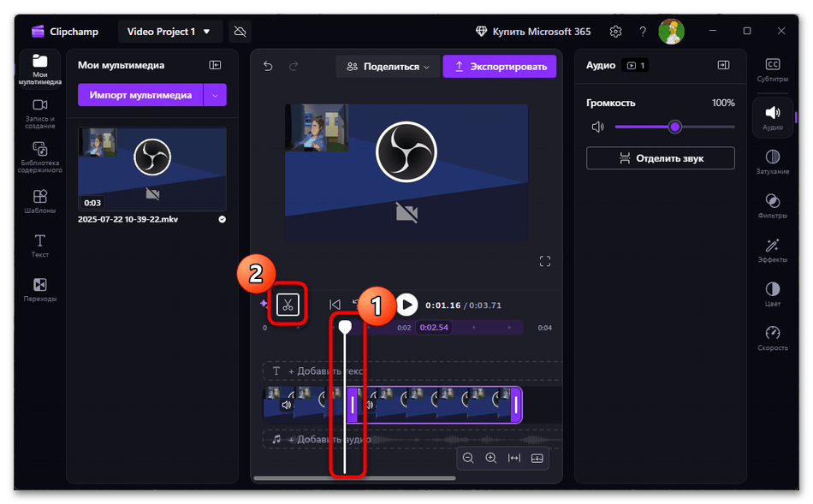Click Добавить аудио track
The image size is (813, 504).
(412, 440)
